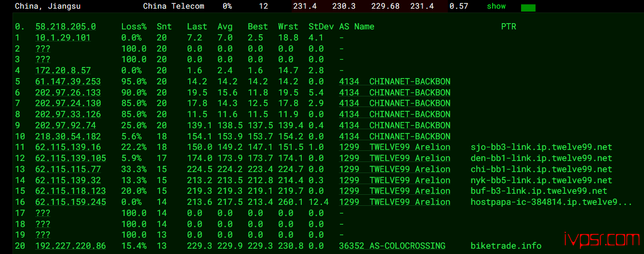Click the ??? entry on hop 17
This screenshot has height=254, width=644.
tap(42, 213)
